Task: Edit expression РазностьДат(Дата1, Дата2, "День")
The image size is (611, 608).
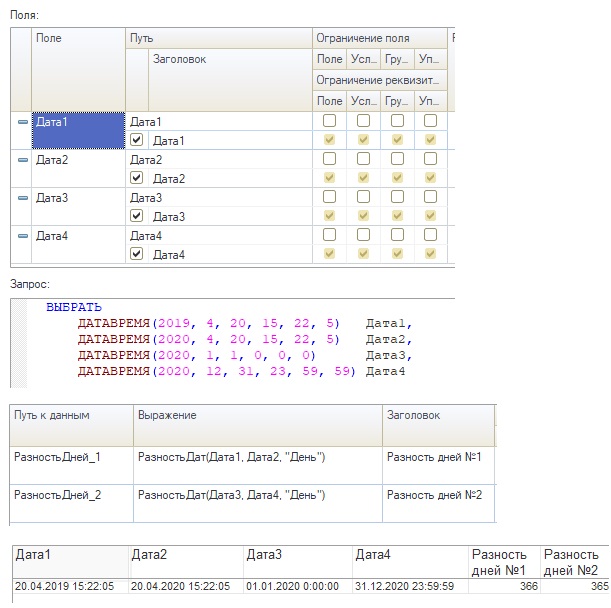Action: 258,465
